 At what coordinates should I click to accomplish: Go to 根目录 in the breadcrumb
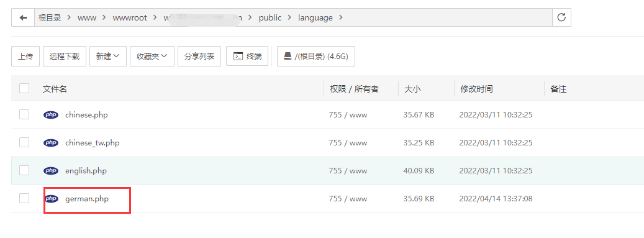(x=50, y=17)
